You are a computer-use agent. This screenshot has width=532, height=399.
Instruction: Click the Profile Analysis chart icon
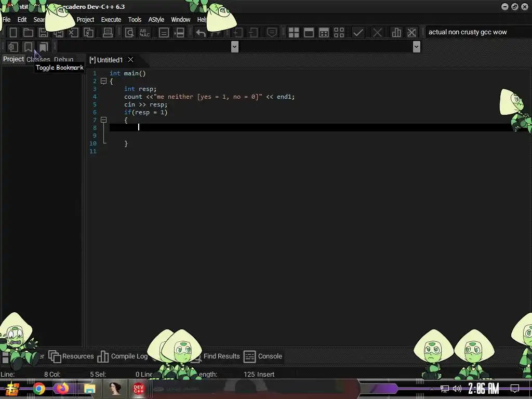click(x=396, y=33)
